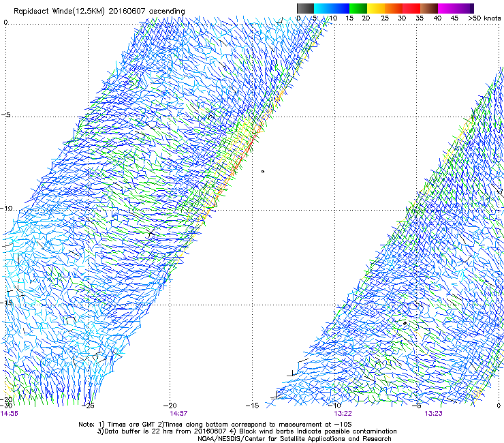The width and height of the screenshot is (504, 443).
Task: Click the '0' longitude label at bottom right
Action: (499, 406)
